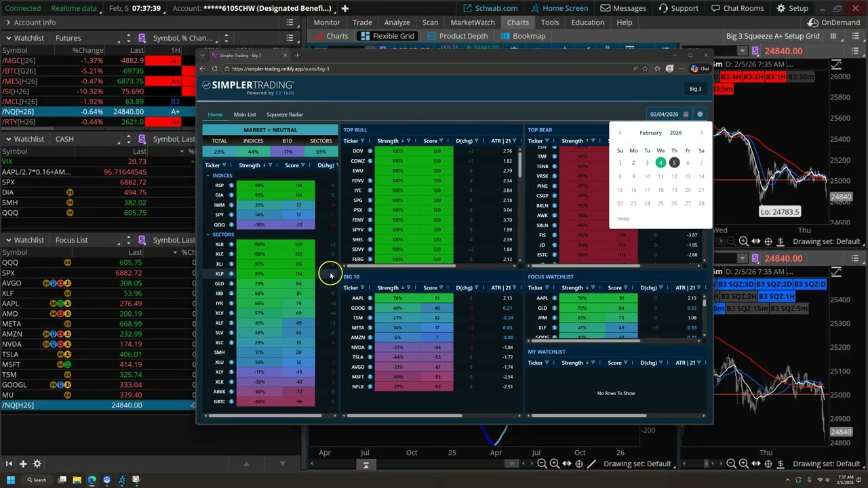Collapse the Focus List Watchlist section
This screenshot has width=868, height=488.
click(x=7, y=240)
